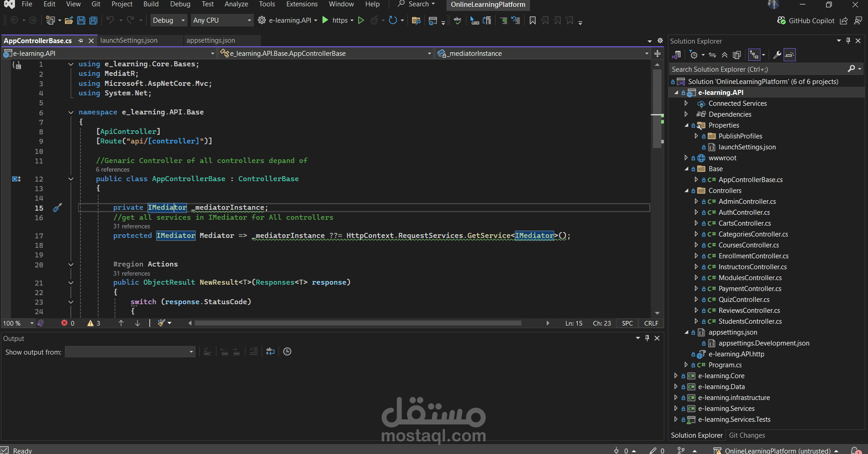Open the Git menu
The width and height of the screenshot is (868, 454).
click(96, 4)
